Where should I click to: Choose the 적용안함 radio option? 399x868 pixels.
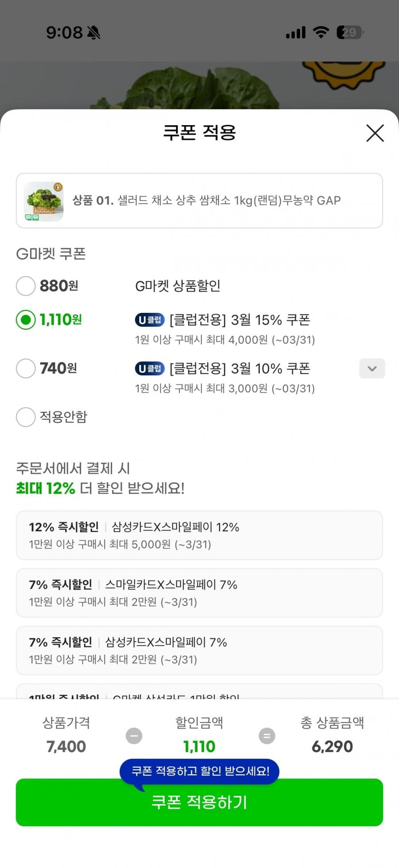26,417
